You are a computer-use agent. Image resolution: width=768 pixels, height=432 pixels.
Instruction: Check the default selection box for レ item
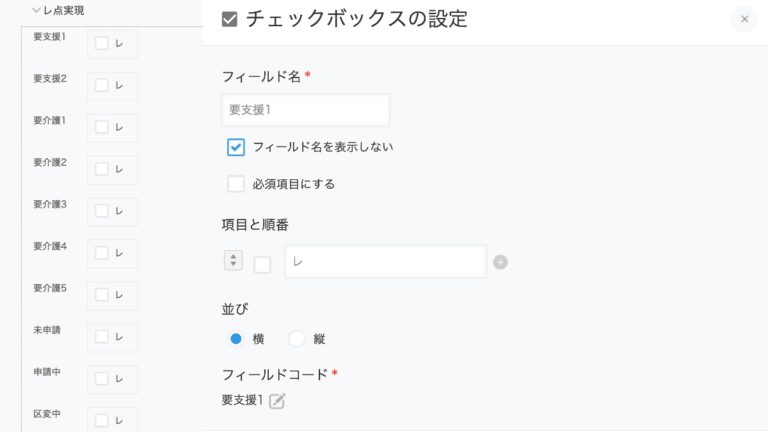click(262, 265)
